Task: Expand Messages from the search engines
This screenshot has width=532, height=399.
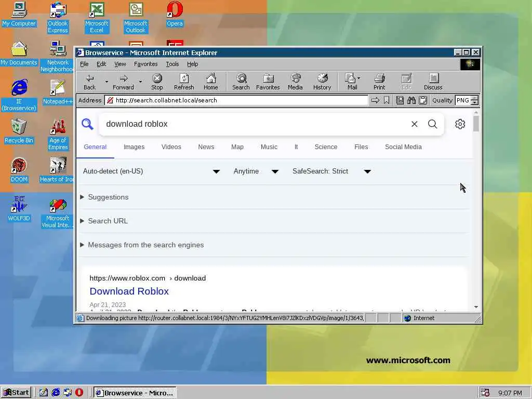Action: pyautogui.click(x=142, y=245)
